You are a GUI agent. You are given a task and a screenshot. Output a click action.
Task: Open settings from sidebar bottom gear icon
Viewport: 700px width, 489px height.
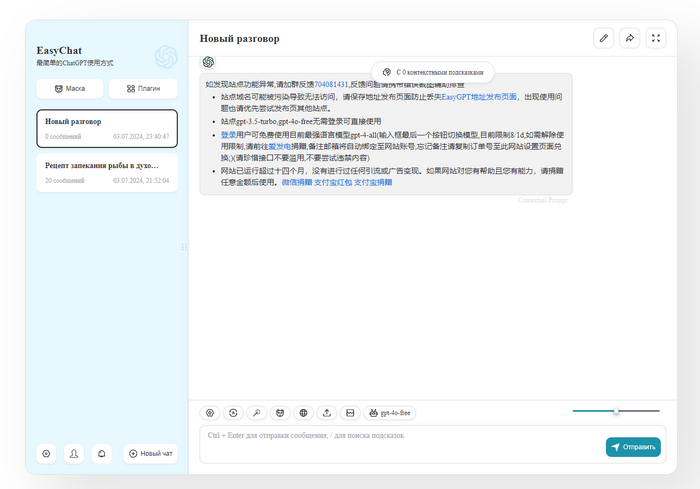pyautogui.click(x=46, y=454)
